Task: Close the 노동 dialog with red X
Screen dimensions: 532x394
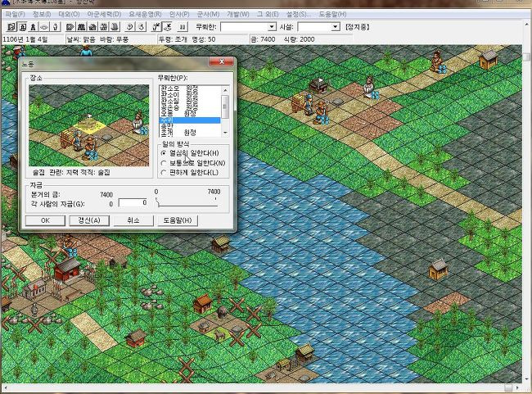Action: [x=222, y=61]
